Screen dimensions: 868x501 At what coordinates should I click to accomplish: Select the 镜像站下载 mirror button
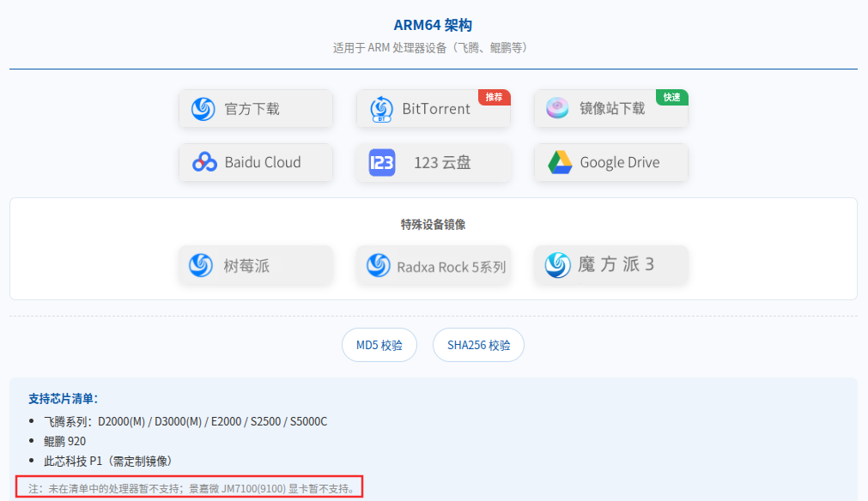611,108
